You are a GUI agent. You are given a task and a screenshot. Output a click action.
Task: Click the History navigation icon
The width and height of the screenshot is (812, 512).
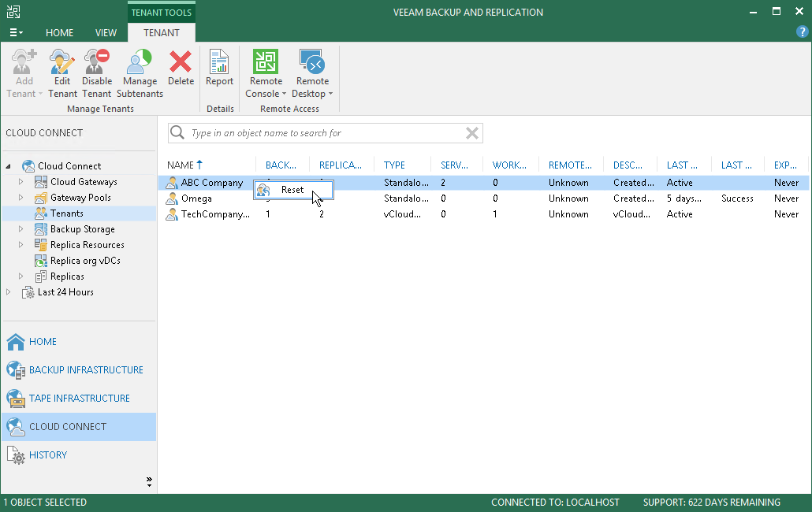click(16, 455)
